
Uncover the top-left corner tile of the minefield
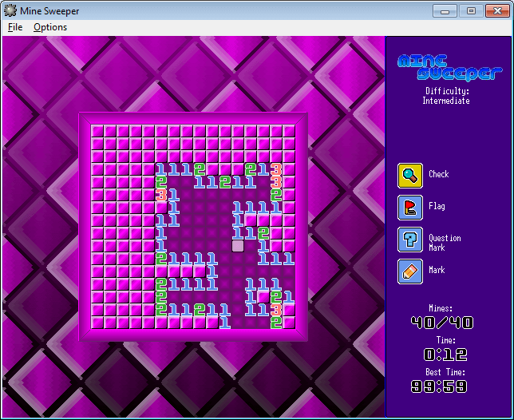(97, 131)
